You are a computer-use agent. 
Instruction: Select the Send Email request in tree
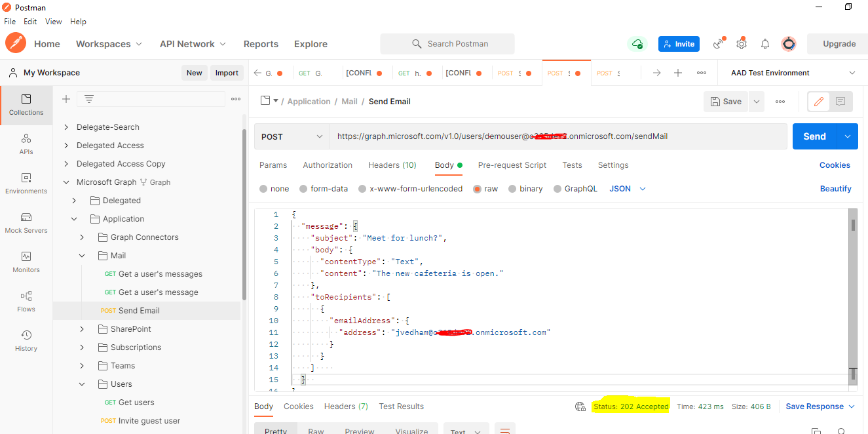pyautogui.click(x=147, y=311)
